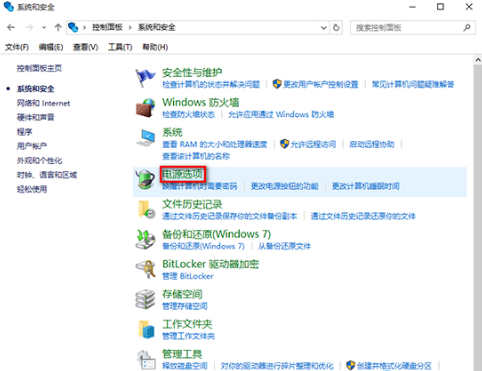This screenshot has height=371, width=482.
Task: Open the 编辑(E) menu
Action: click(x=51, y=47)
